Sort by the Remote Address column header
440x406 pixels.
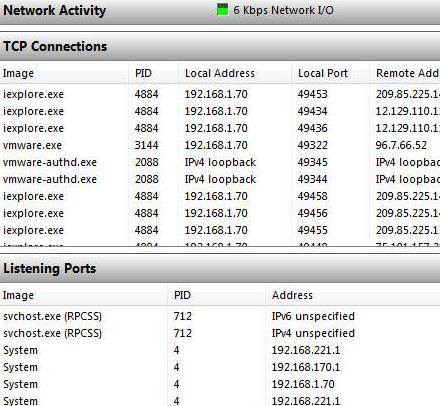click(405, 73)
